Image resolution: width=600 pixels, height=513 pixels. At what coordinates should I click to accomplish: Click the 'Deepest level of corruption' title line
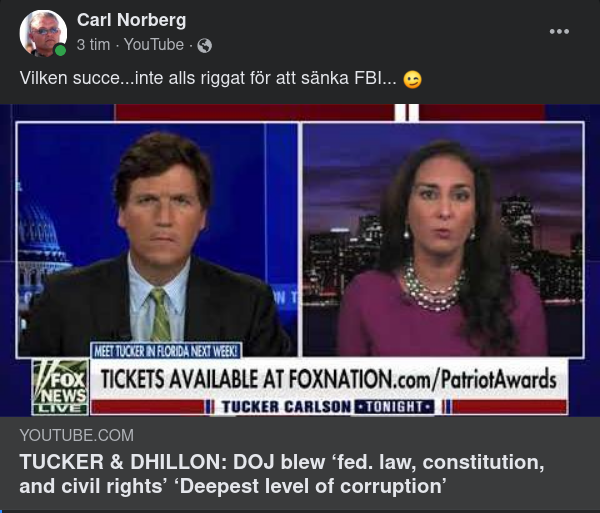[x=233, y=487]
